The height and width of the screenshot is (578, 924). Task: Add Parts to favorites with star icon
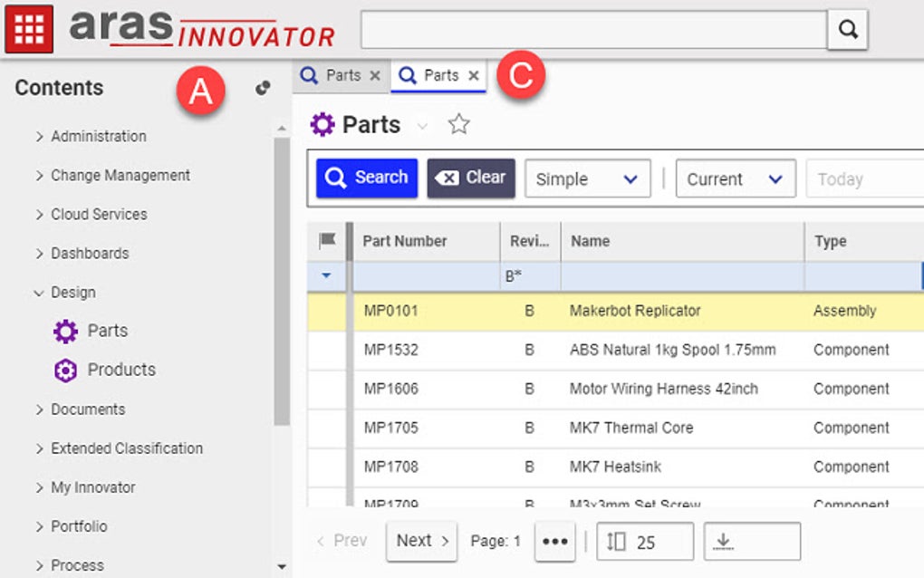459,125
